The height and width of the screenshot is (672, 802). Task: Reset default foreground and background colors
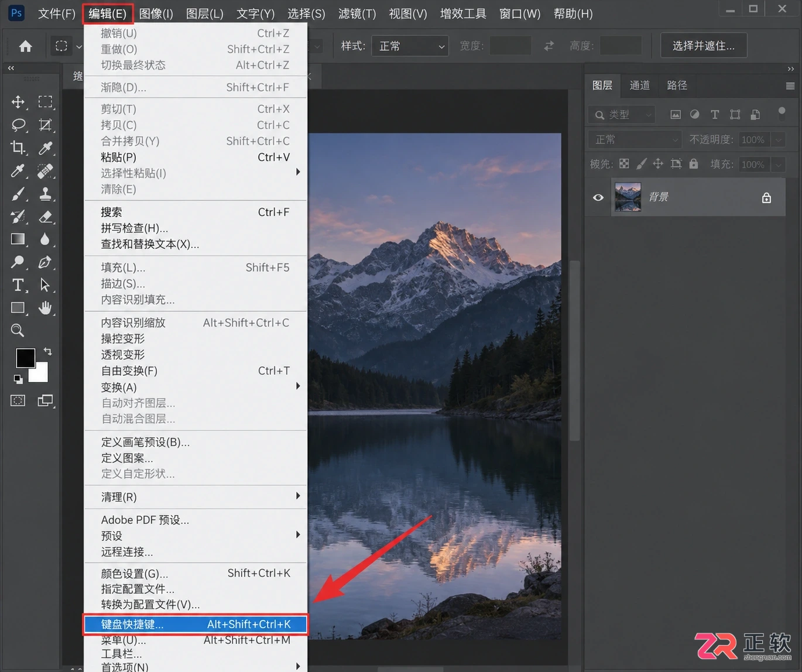point(18,379)
